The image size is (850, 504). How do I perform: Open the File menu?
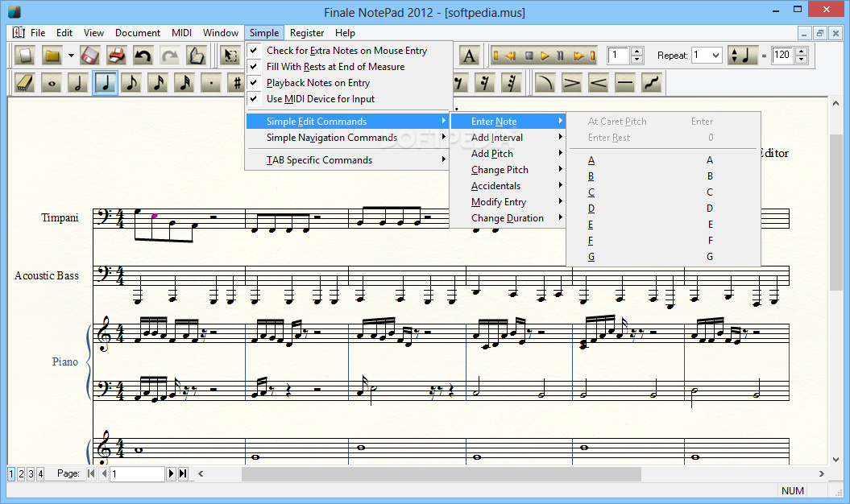pyautogui.click(x=38, y=32)
